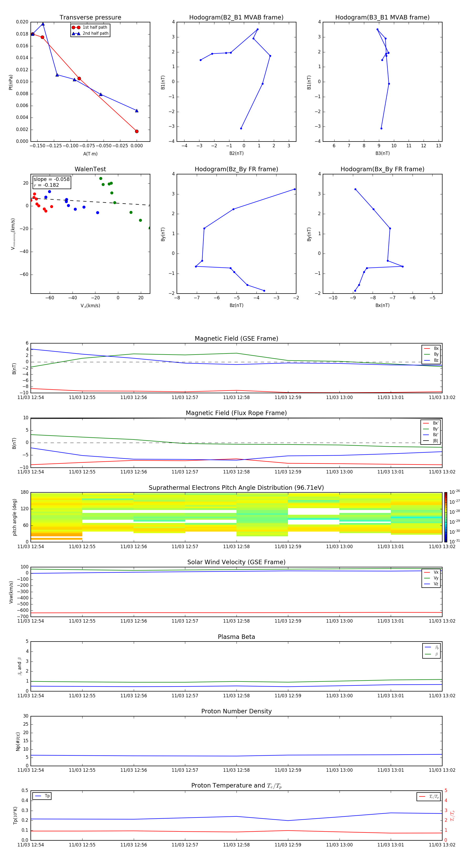Image resolution: width=473 pixels, height=868 pixels.
Task: Click the dashed fit line in WalenTest
Action: (x=90, y=201)
